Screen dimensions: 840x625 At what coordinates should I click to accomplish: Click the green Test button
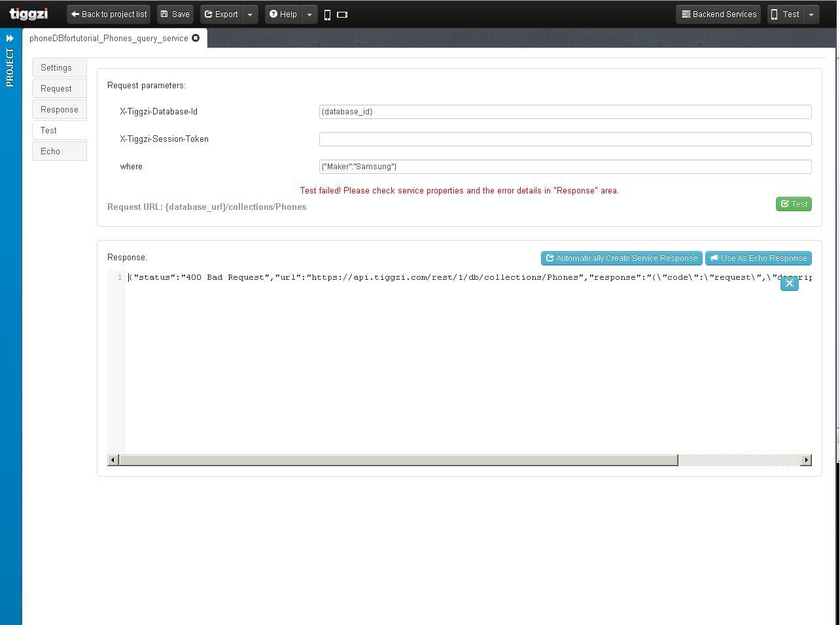[x=794, y=204]
